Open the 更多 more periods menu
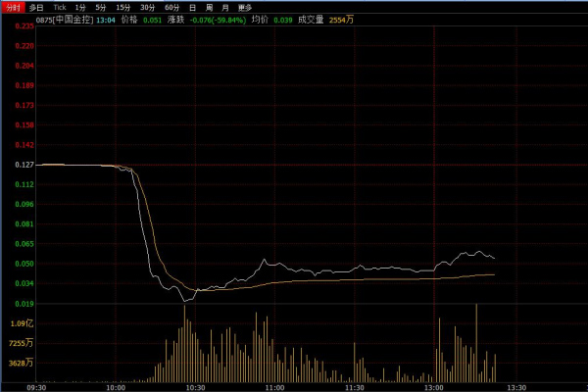This screenshot has height=392, width=588. click(x=245, y=8)
